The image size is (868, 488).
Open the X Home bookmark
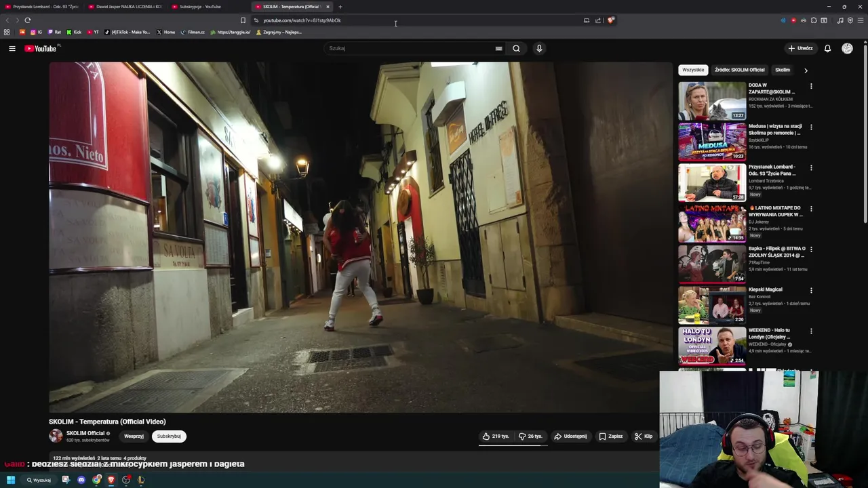[165, 32]
